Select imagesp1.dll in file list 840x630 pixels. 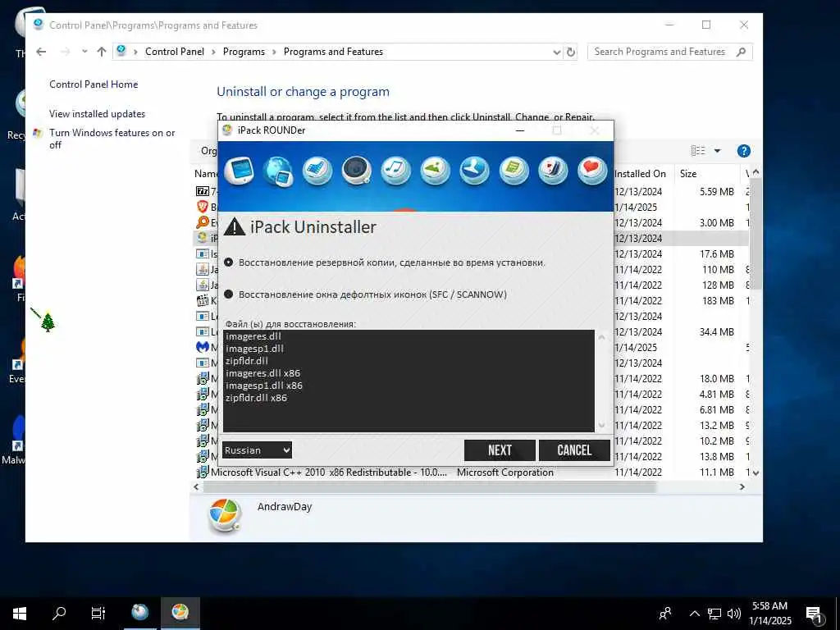254,349
